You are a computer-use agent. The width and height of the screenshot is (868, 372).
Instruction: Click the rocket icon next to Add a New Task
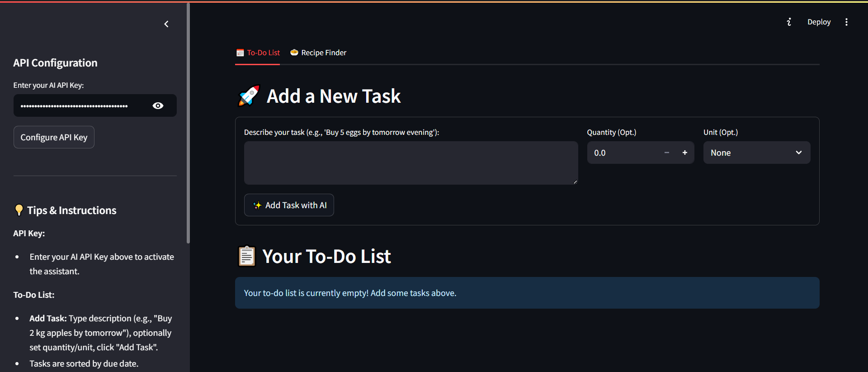(249, 96)
